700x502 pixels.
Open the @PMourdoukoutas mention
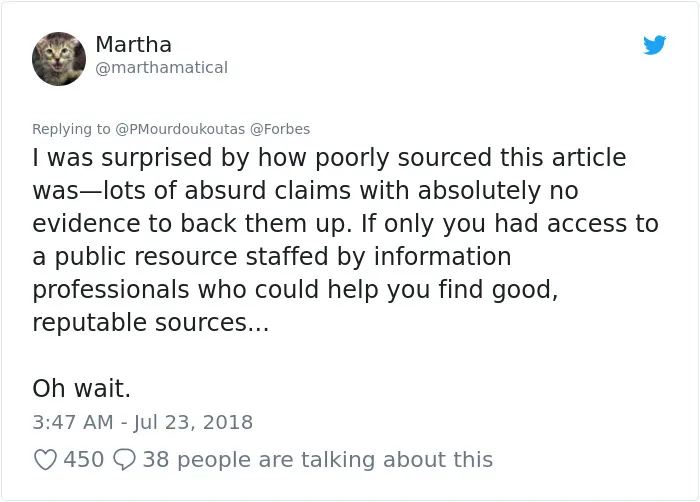click(180, 129)
